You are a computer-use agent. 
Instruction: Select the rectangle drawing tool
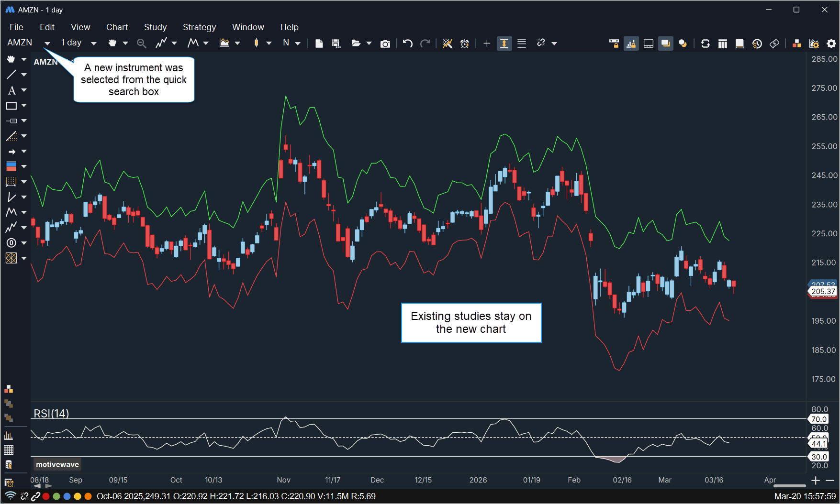11,106
